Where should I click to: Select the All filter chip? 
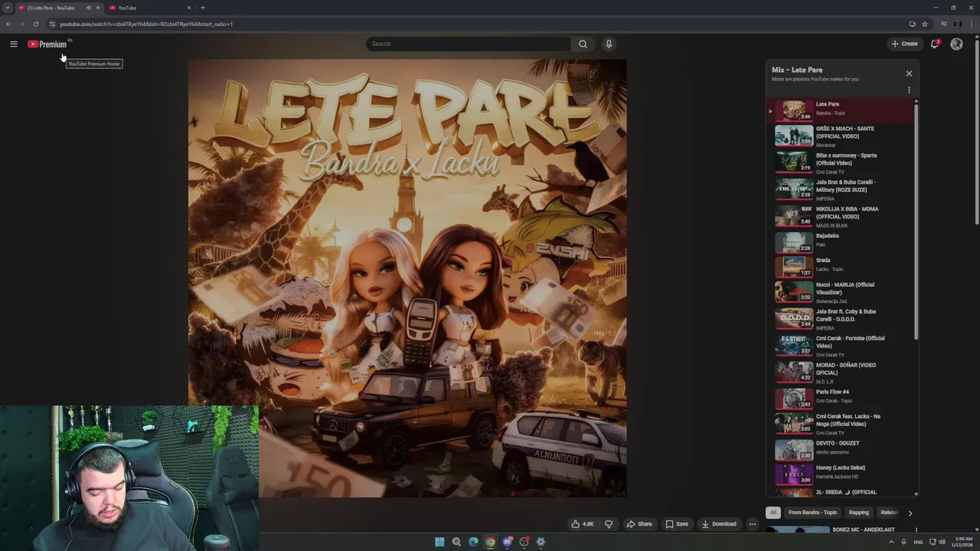coord(773,513)
